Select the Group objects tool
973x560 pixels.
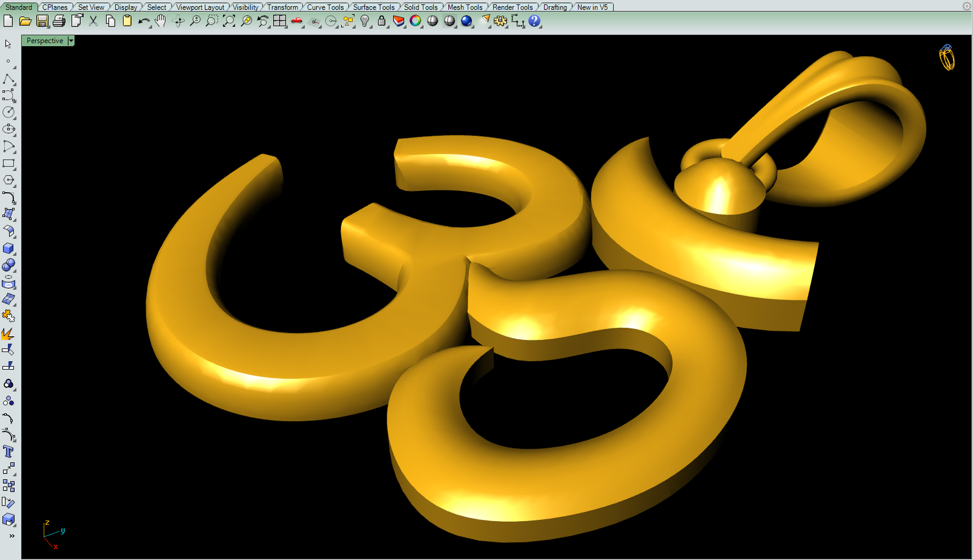[x=9, y=384]
